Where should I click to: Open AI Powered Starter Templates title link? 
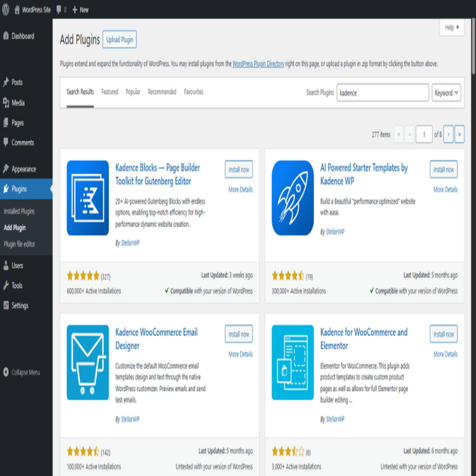coord(364,174)
